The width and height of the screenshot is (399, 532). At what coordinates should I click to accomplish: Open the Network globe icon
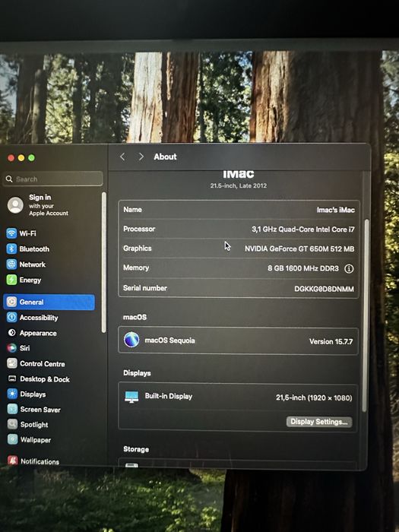[x=11, y=264]
